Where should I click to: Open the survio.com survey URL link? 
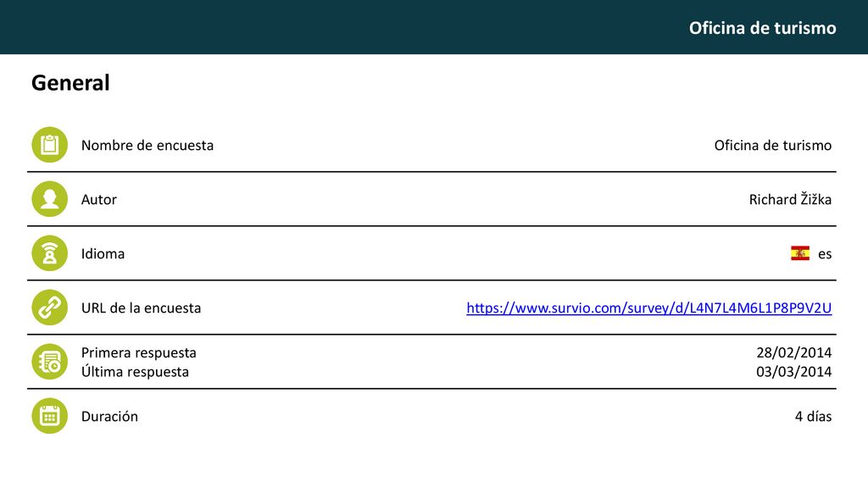point(648,308)
